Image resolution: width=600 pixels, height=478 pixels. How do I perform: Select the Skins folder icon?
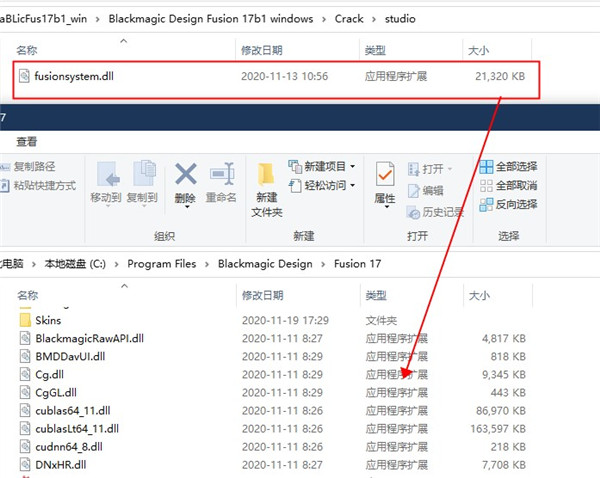click(x=27, y=320)
